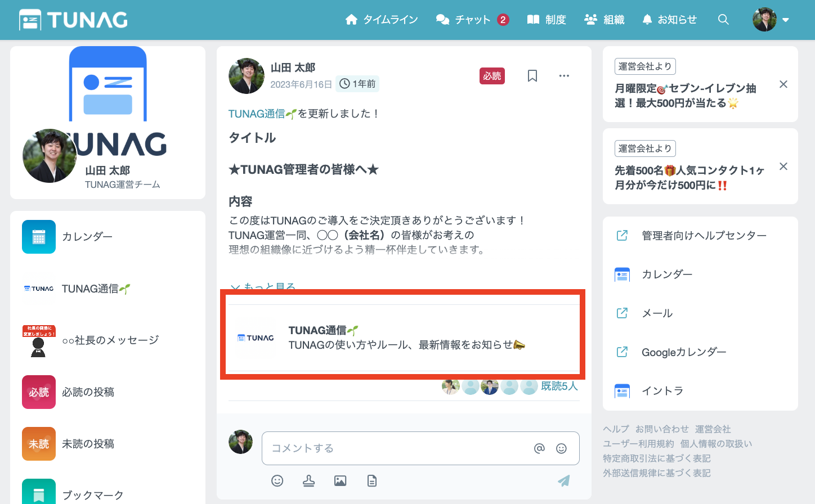
Task: Close the セブン-イレブン抽選 announcement
Action: [x=783, y=84]
